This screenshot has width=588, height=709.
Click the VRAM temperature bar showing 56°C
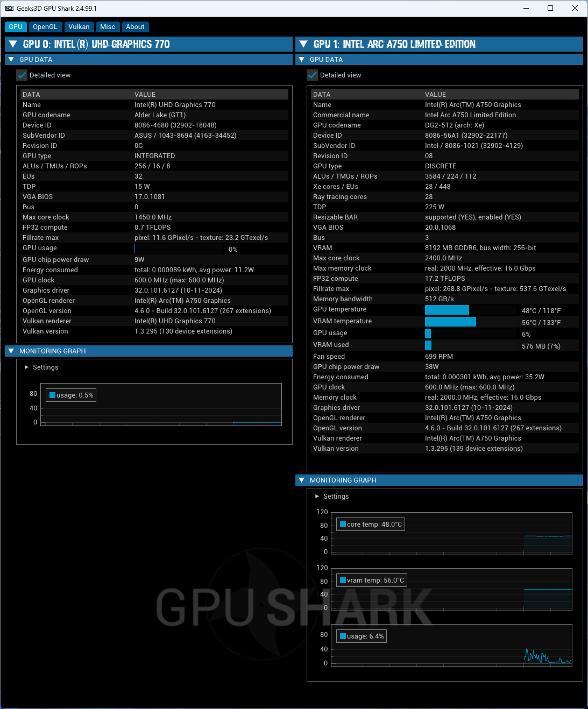[x=470, y=322]
